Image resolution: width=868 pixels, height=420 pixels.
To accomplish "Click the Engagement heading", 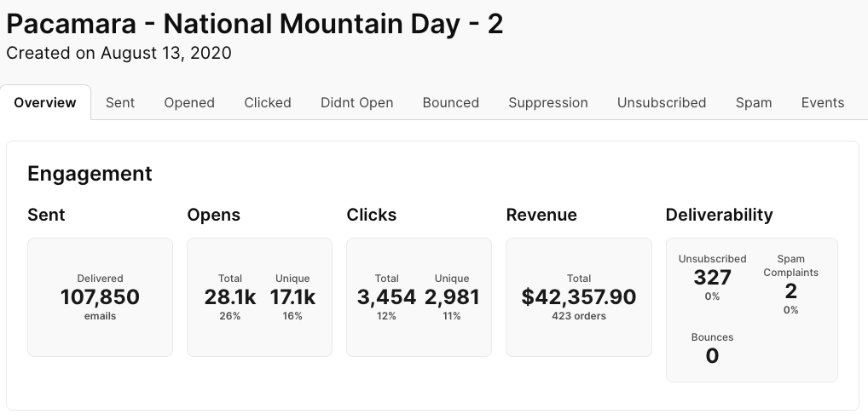I will point(90,174).
